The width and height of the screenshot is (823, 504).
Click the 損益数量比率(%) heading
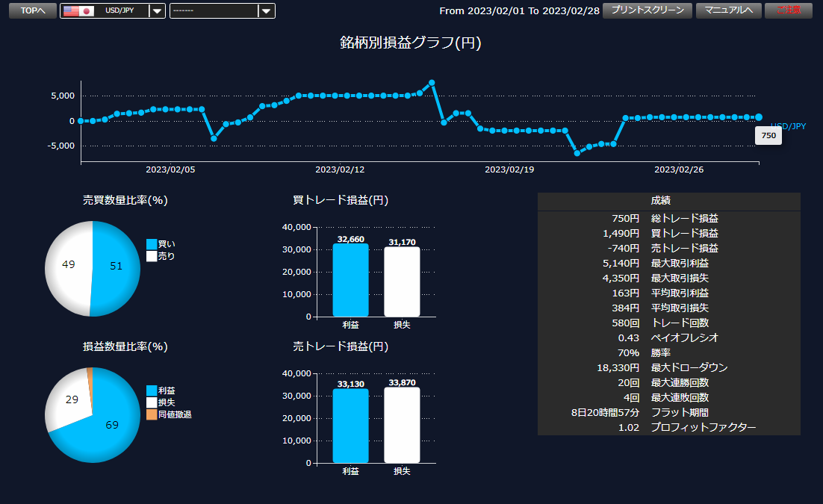click(x=125, y=346)
